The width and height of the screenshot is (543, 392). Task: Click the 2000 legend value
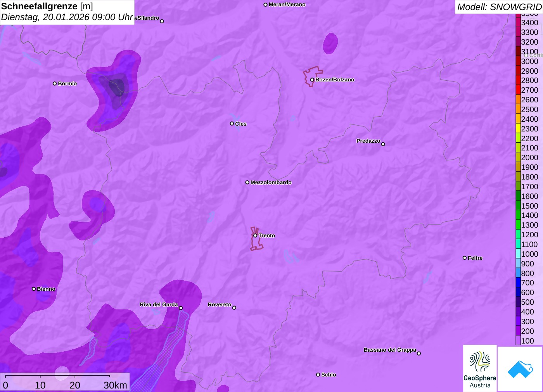[529, 157]
